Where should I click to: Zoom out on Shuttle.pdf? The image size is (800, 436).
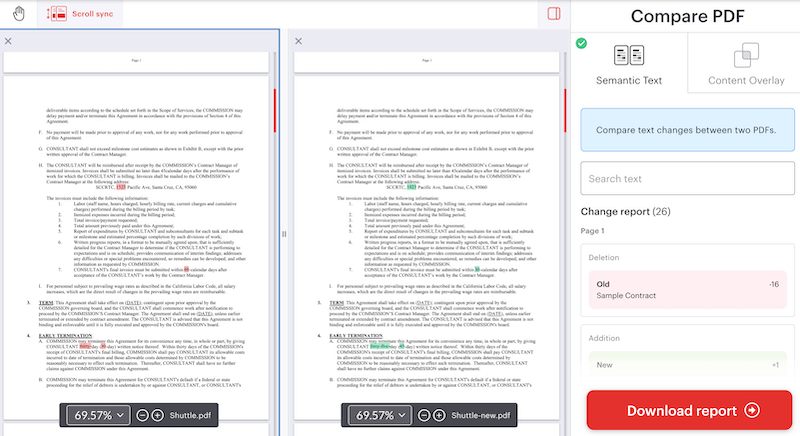pyautogui.click(x=142, y=416)
